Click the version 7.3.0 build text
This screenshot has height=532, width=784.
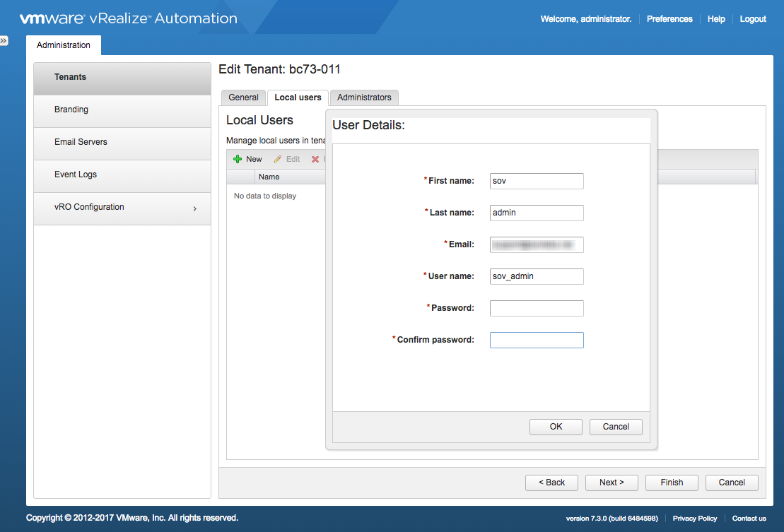point(612,519)
